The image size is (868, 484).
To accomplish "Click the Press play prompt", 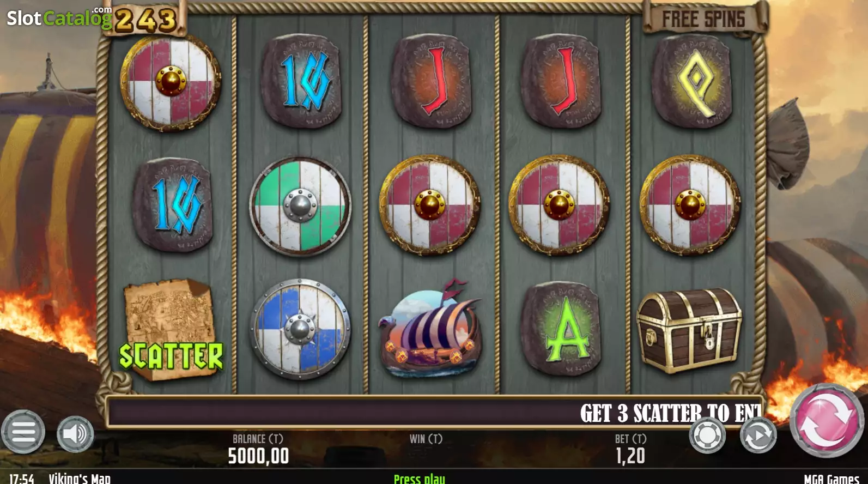I will click(419, 479).
